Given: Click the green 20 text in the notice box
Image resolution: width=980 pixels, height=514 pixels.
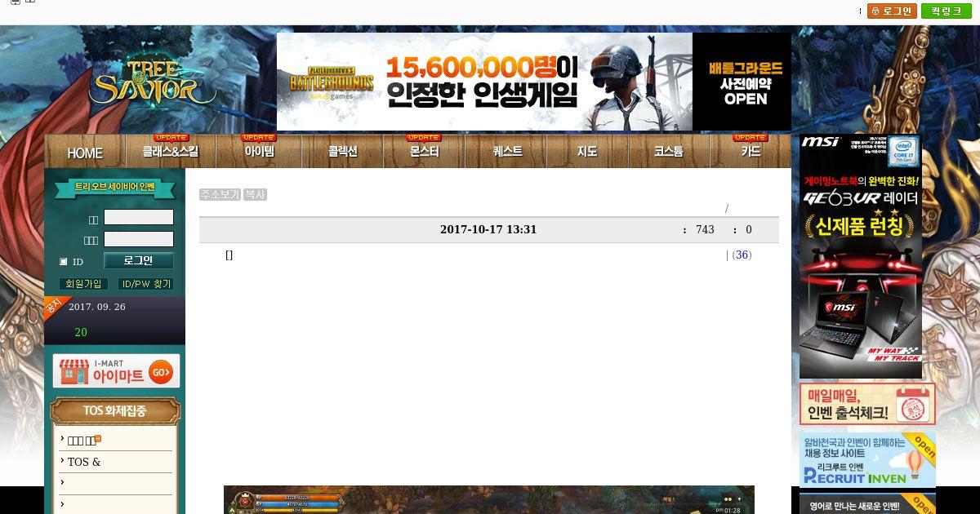Looking at the screenshot, I should click(x=81, y=332).
